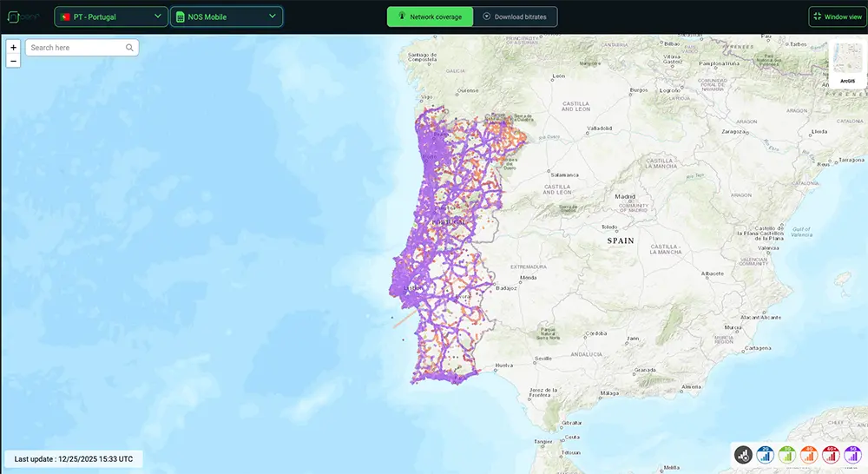Toggle the all-networks signal legend icon
This screenshot has width=868, height=474.
tap(744, 455)
